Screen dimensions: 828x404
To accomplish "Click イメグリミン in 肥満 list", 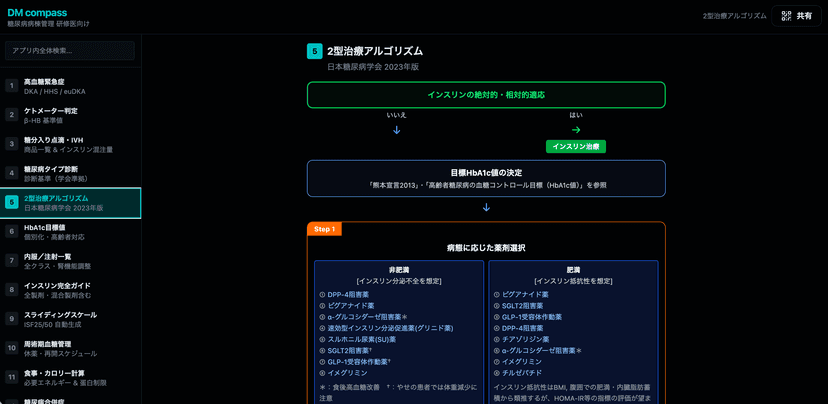I will (522, 362).
